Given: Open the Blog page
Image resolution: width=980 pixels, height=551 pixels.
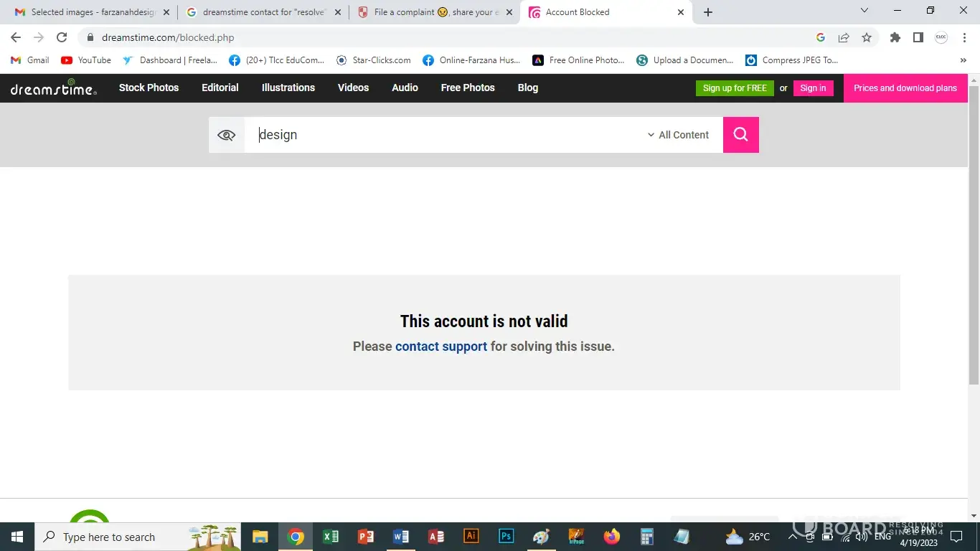Looking at the screenshot, I should (528, 88).
